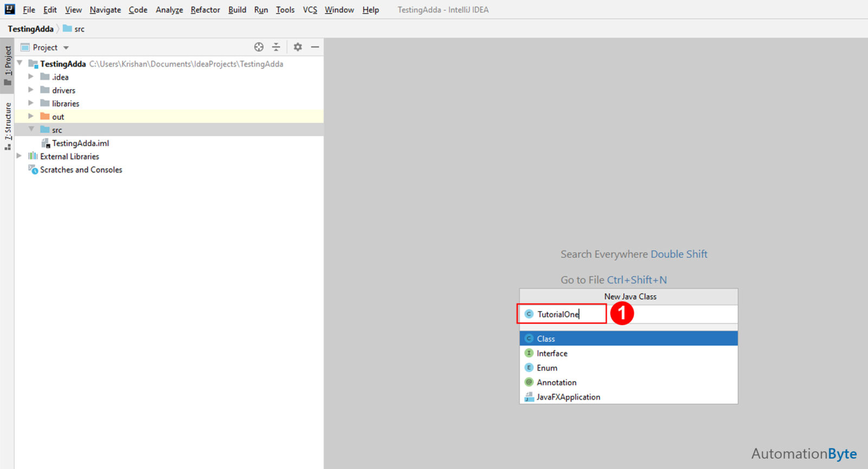Open the Run menu
The image size is (868, 469).
click(x=261, y=10)
